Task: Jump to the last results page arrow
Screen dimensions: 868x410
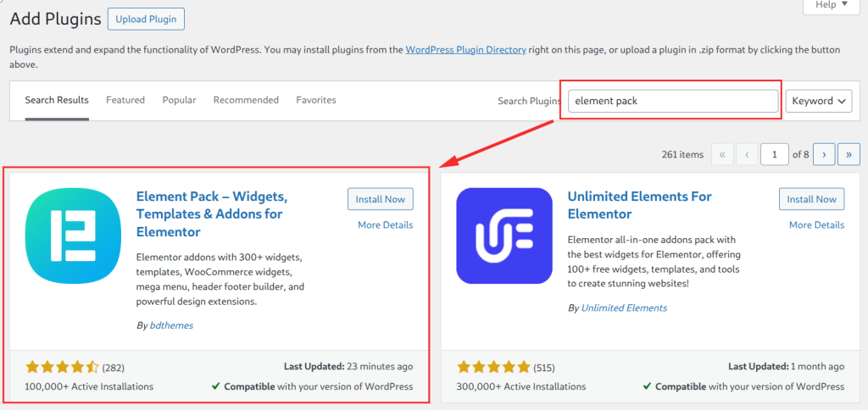Action: click(849, 154)
